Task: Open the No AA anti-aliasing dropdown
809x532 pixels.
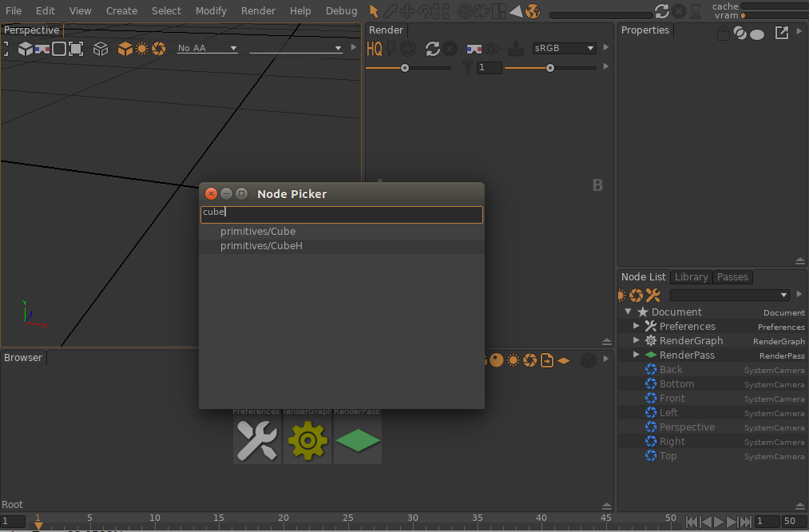Action: [208, 49]
